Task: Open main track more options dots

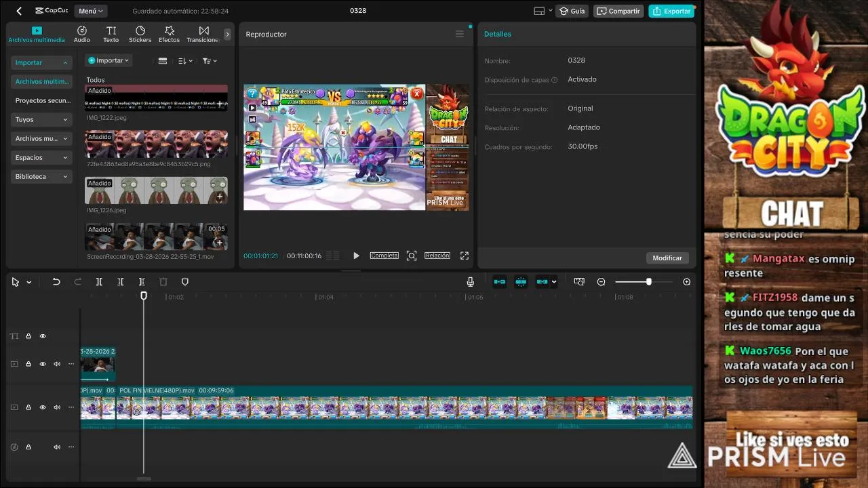Action: tap(71, 407)
